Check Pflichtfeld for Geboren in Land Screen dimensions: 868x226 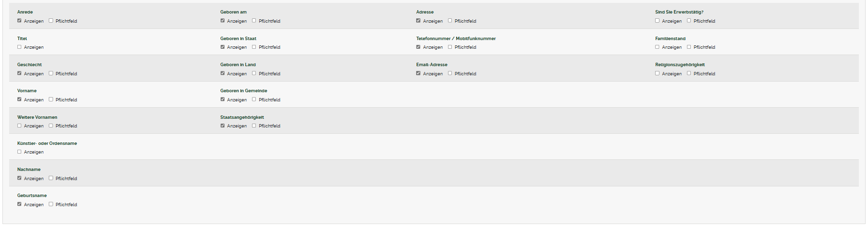tap(254, 73)
